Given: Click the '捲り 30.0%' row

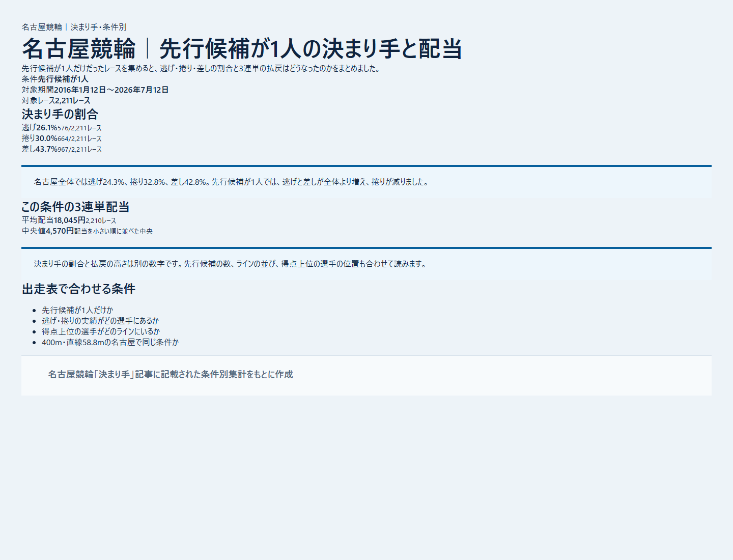Looking at the screenshot, I should pyautogui.click(x=62, y=138).
